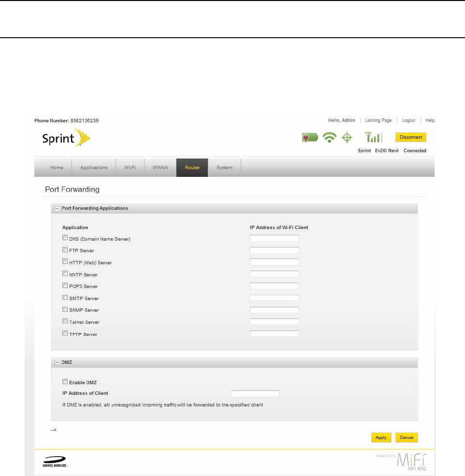Switch to the Applications tab
Viewport: 465px width, 476px height.
[x=94, y=168]
